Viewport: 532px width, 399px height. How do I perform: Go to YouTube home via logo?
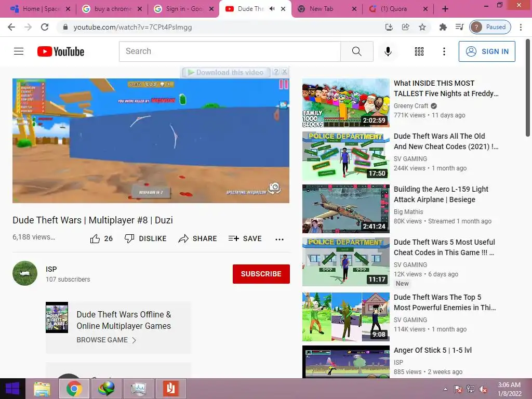[61, 51]
